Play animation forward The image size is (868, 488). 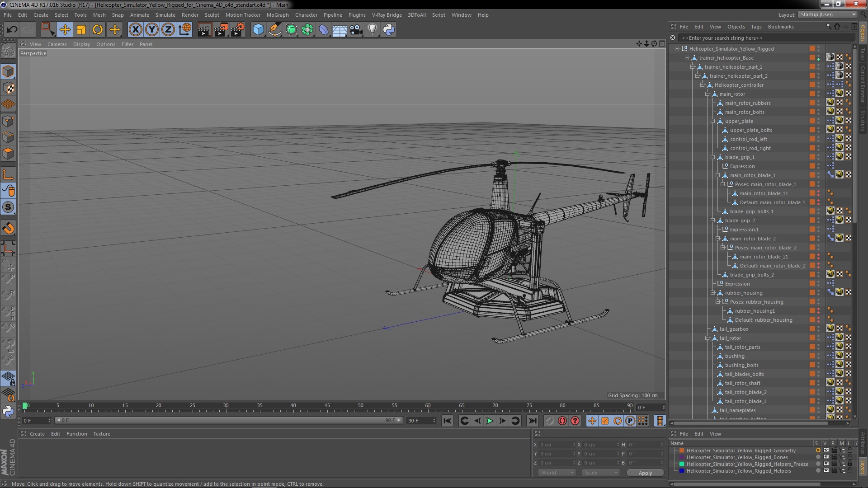490,421
